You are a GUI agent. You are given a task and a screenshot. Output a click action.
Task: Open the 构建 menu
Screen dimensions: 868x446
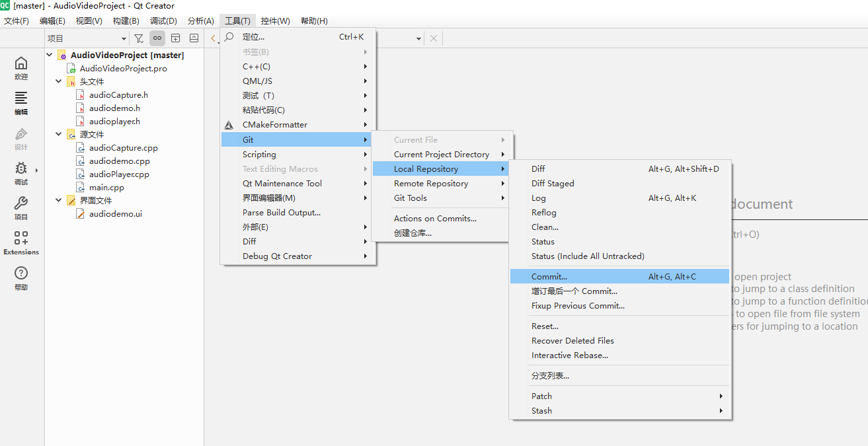tap(126, 20)
